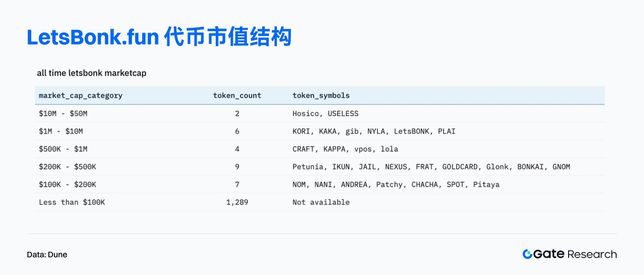Screen dimensions: 644x275
Task: Click the "KORI" token symbol
Action: pyautogui.click(x=301, y=131)
